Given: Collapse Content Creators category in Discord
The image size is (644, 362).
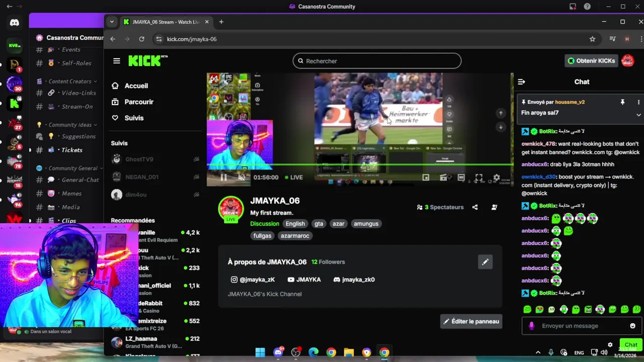Looking at the screenshot, I should [70, 81].
